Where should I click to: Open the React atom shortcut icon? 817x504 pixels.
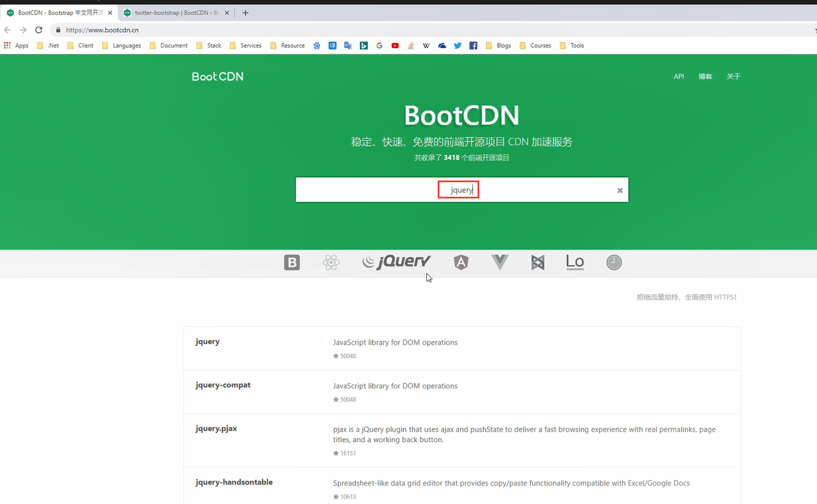click(331, 262)
